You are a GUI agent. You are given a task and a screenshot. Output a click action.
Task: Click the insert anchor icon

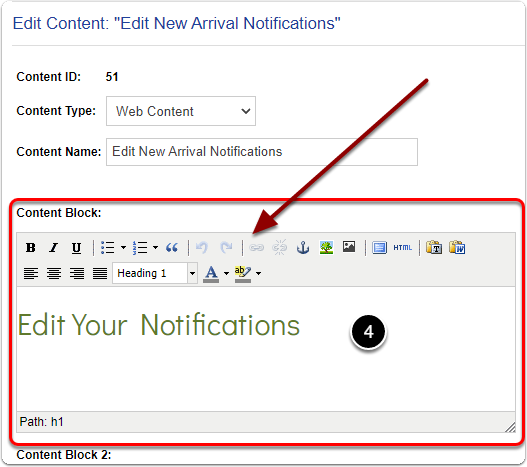(x=303, y=248)
